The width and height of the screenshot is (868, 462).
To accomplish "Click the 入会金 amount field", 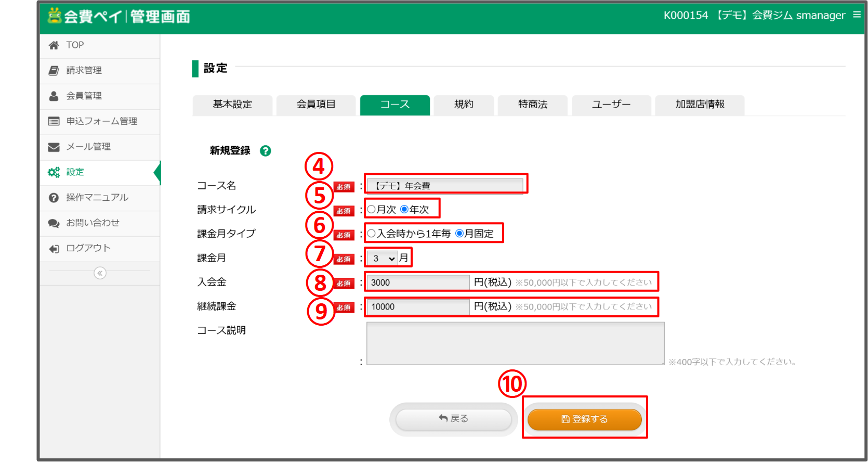I will point(418,283).
